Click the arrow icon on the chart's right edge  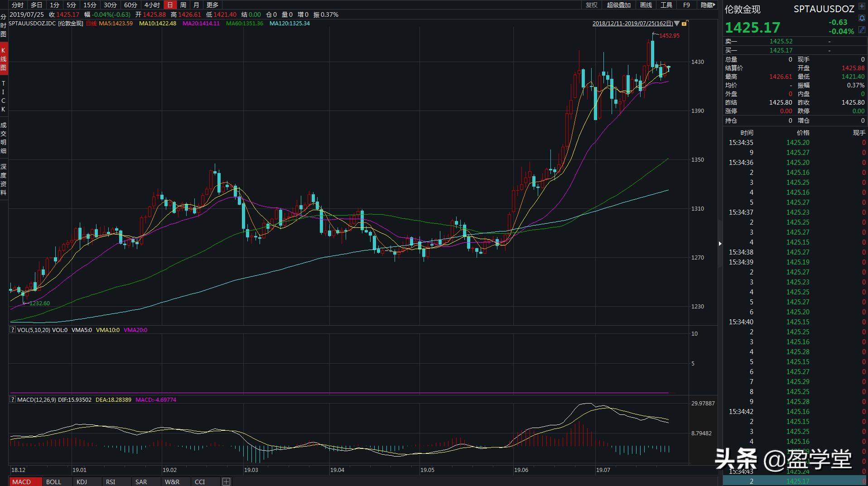point(720,243)
